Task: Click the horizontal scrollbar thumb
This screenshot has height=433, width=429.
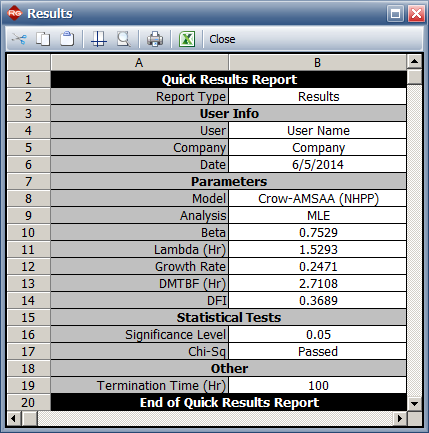Action: (29, 418)
